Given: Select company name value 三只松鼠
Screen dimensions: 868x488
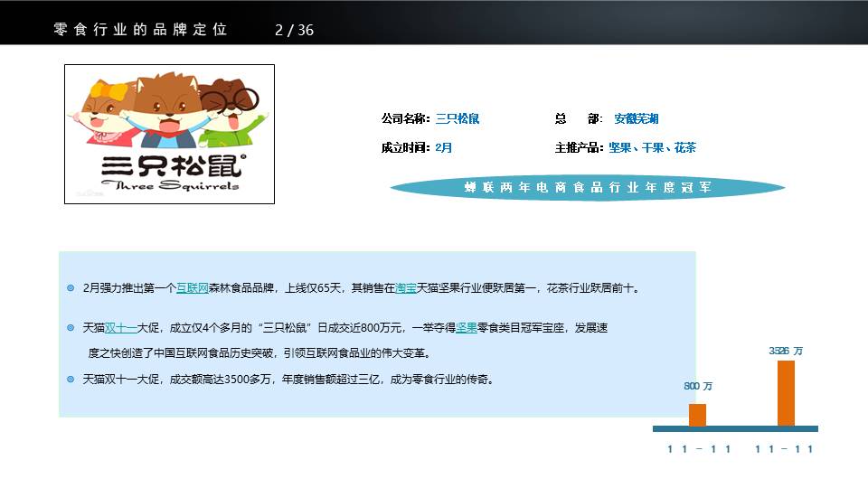Looking at the screenshot, I should [x=458, y=118].
